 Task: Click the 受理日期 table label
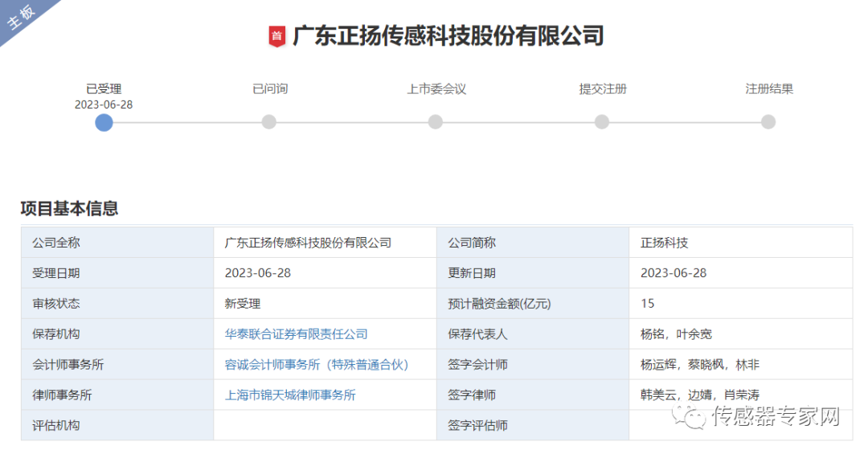[56, 273]
